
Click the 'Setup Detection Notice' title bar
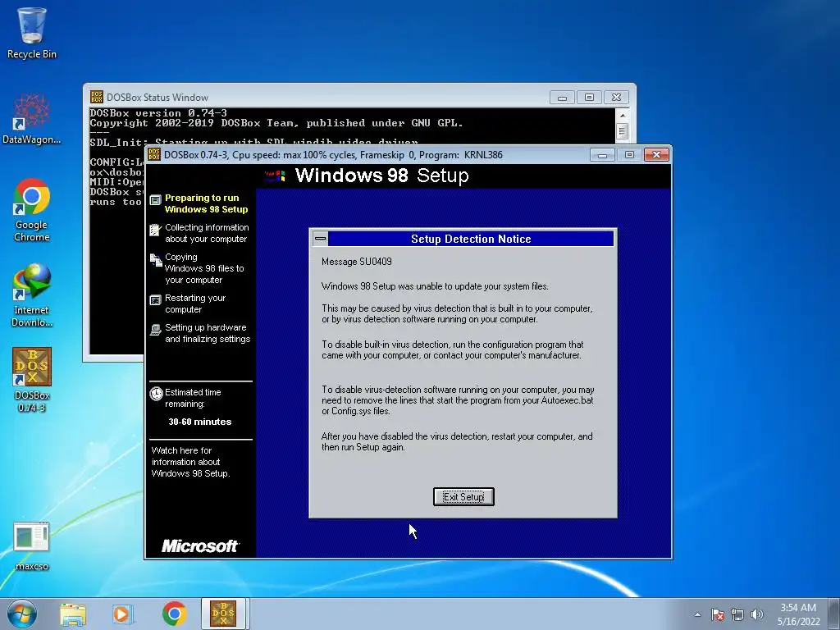(x=471, y=239)
